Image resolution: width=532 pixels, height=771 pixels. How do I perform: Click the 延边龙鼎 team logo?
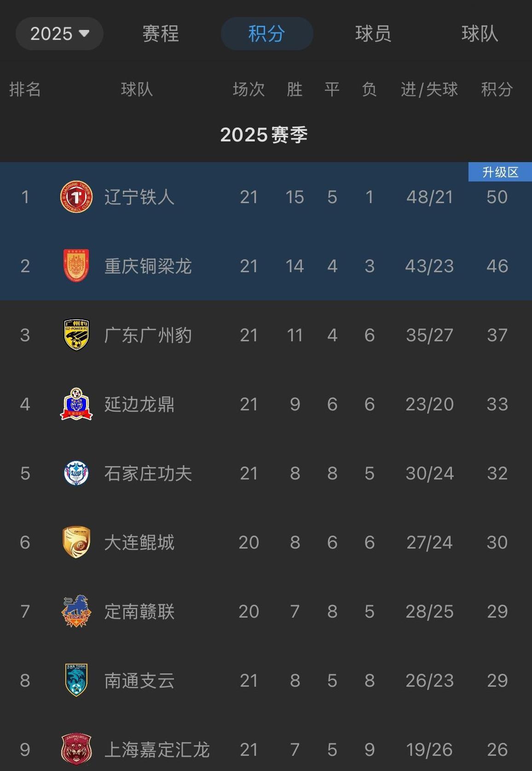pos(76,404)
